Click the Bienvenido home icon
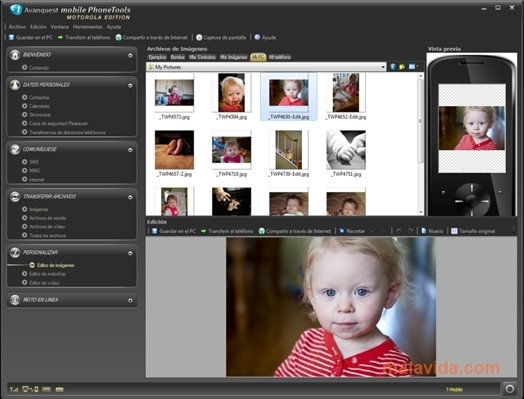This screenshot has width=524, height=399. (15, 55)
